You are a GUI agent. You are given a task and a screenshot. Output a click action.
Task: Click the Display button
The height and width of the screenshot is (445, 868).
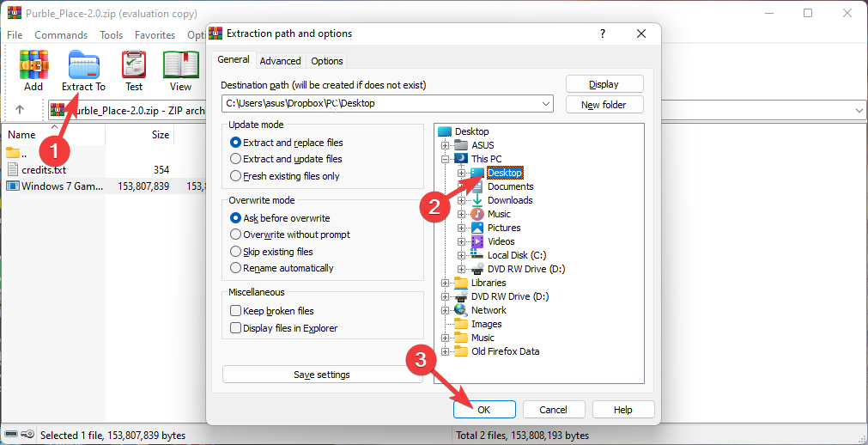tap(604, 84)
